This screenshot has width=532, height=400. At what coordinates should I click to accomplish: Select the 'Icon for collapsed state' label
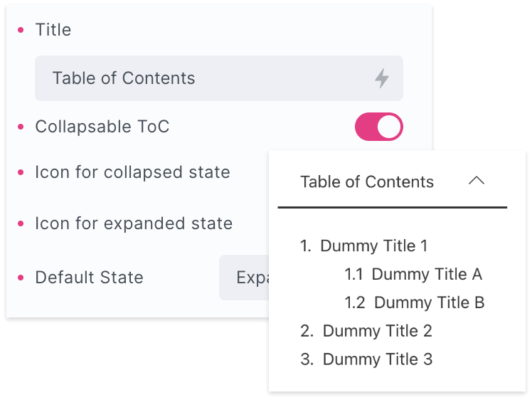[x=132, y=172]
